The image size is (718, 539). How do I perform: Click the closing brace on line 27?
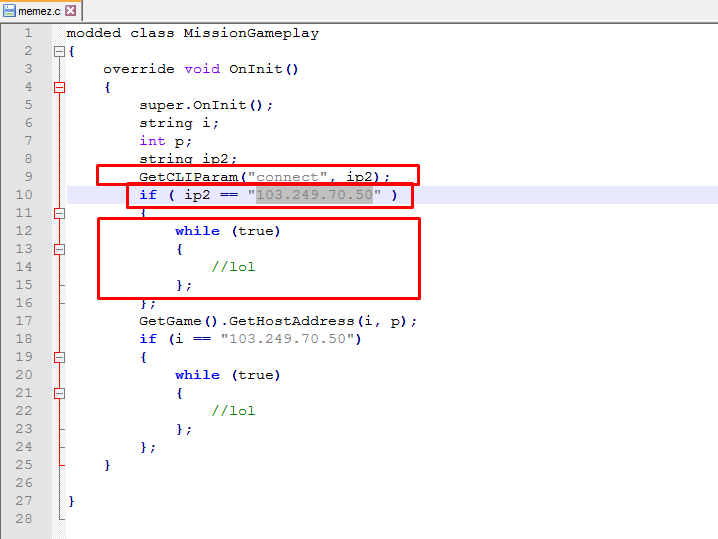point(71,501)
